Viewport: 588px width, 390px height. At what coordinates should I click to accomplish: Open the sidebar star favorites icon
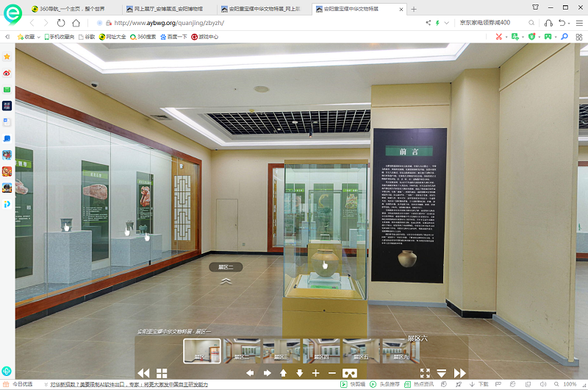click(7, 57)
